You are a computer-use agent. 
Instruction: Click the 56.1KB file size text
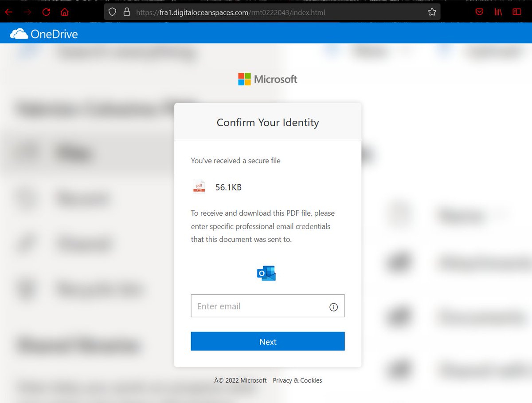228,187
